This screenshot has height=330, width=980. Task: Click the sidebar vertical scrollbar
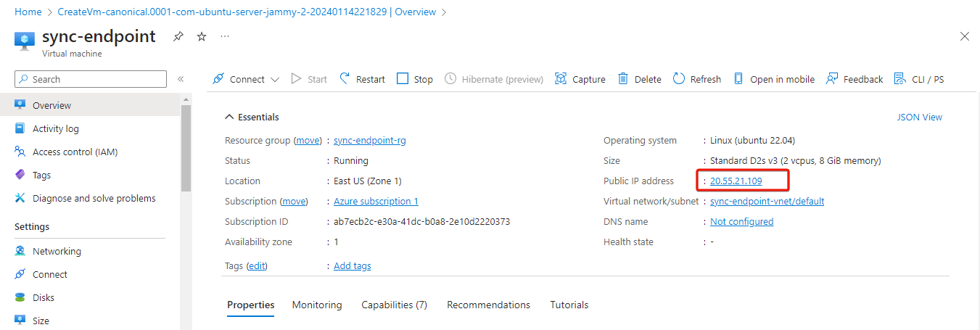(186, 148)
